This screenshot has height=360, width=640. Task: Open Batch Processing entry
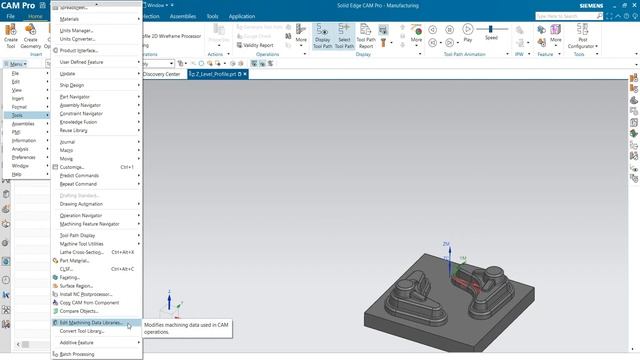tap(97, 354)
